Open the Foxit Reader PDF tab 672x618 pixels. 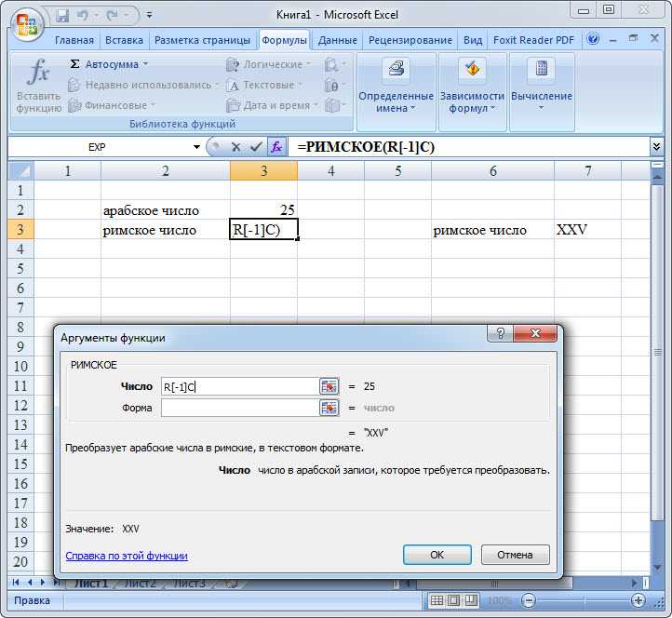coord(533,40)
